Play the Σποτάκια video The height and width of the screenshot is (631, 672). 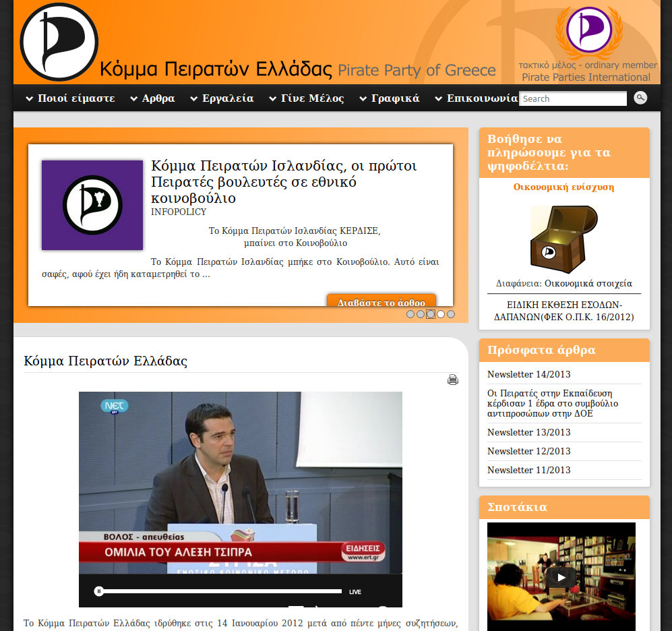[561, 578]
